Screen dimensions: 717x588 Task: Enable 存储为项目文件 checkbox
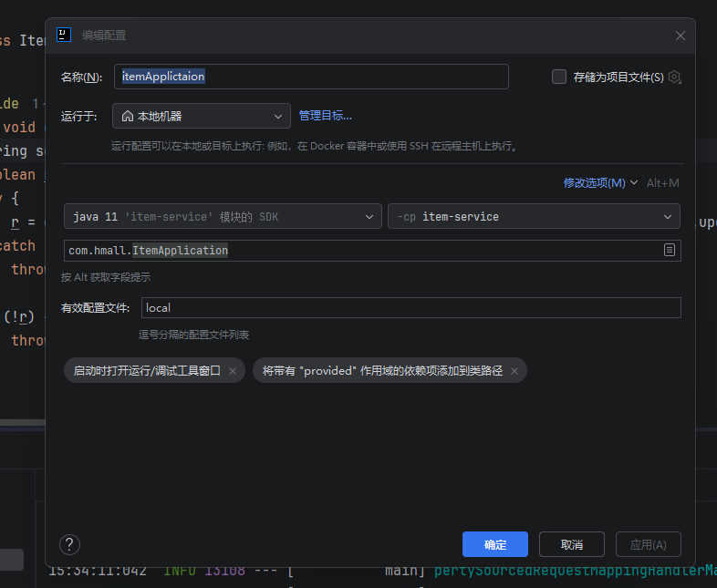pos(559,77)
